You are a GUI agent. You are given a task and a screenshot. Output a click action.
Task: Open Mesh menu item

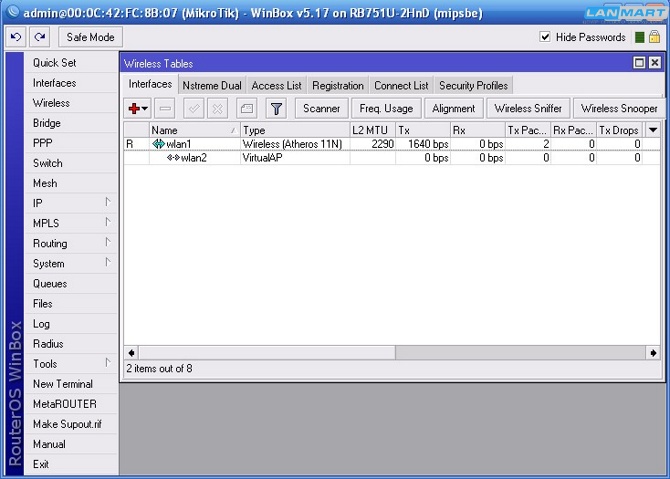(x=71, y=183)
